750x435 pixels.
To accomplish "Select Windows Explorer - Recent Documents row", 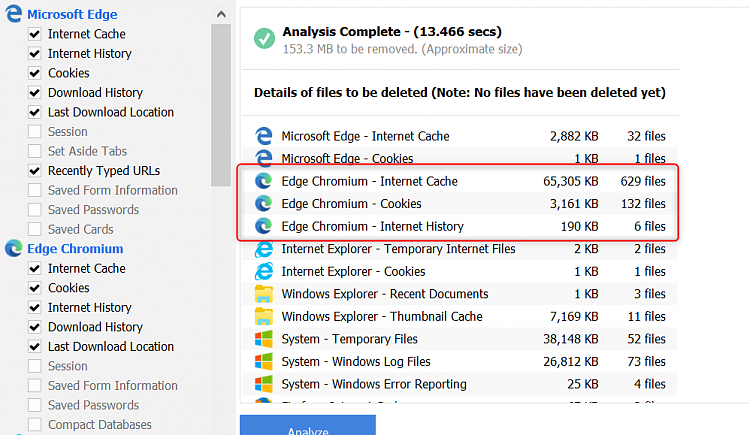I will 460,294.
